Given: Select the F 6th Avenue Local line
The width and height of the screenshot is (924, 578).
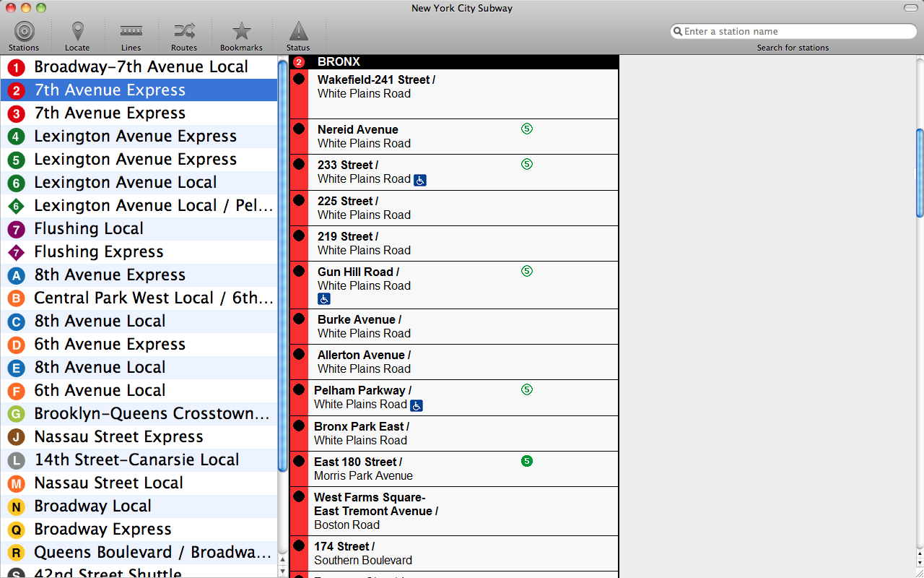Looking at the screenshot, I should [x=139, y=391].
